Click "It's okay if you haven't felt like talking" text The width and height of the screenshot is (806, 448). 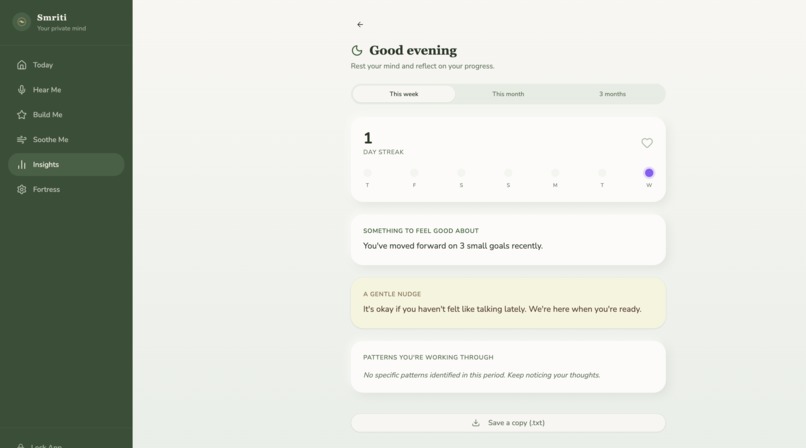click(x=502, y=309)
